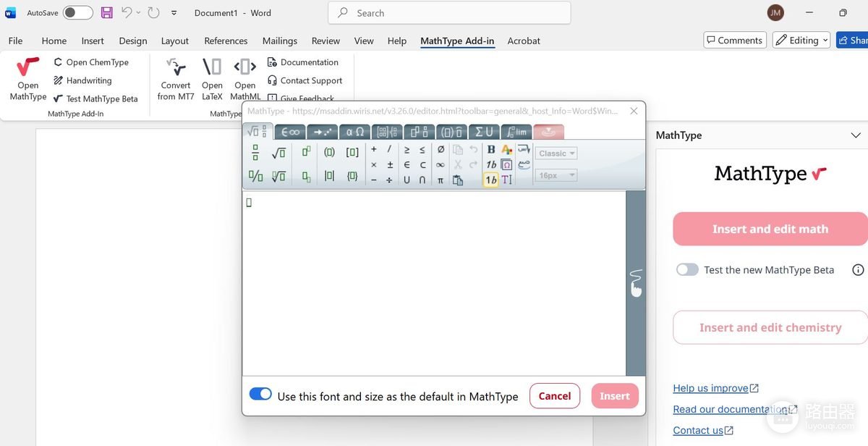Toggle AutoSave switch
This screenshot has width=868, height=446.
coord(77,12)
